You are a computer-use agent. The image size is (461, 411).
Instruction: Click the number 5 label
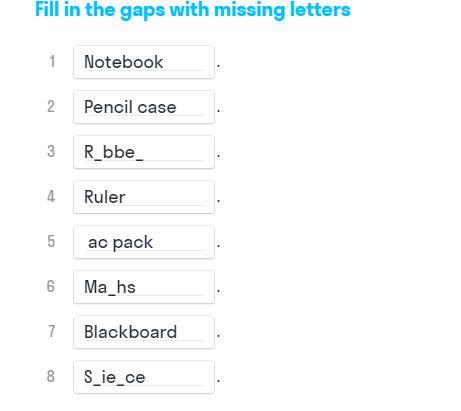pyautogui.click(x=51, y=241)
